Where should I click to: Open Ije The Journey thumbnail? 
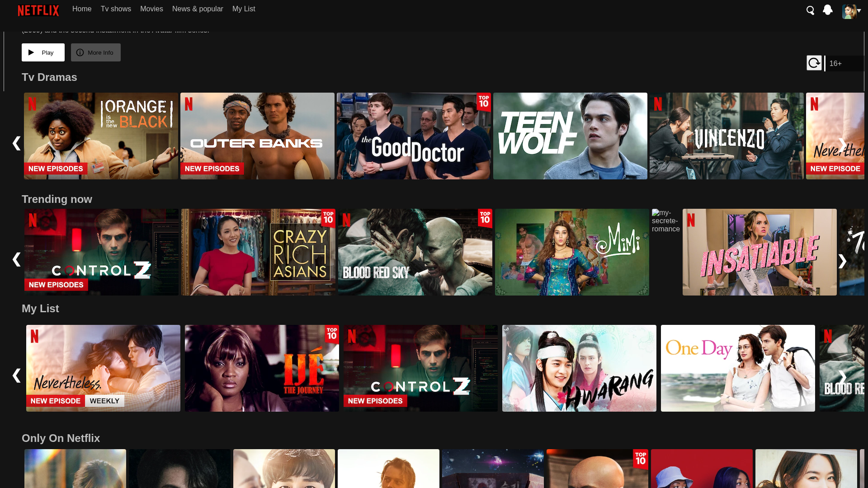[x=262, y=368]
